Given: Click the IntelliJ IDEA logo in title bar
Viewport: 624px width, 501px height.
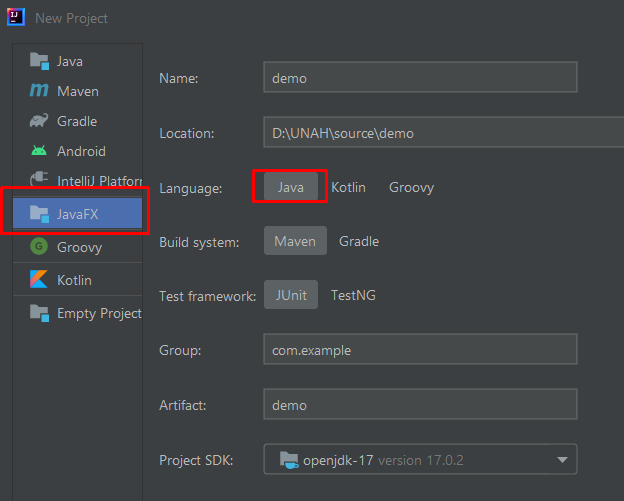Looking at the screenshot, I should pyautogui.click(x=16, y=17).
